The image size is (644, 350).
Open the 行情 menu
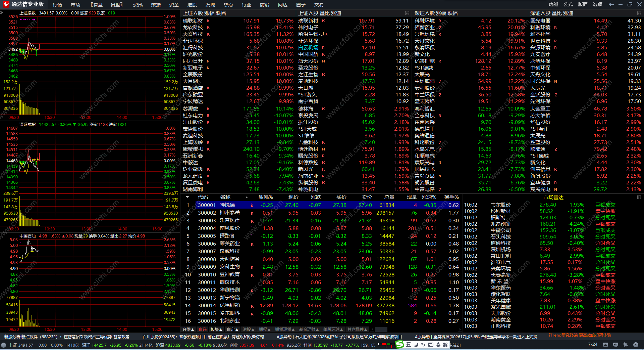click(57, 5)
